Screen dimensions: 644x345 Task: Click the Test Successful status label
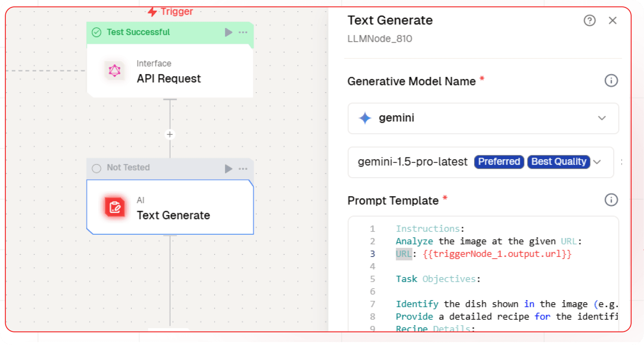tap(138, 32)
